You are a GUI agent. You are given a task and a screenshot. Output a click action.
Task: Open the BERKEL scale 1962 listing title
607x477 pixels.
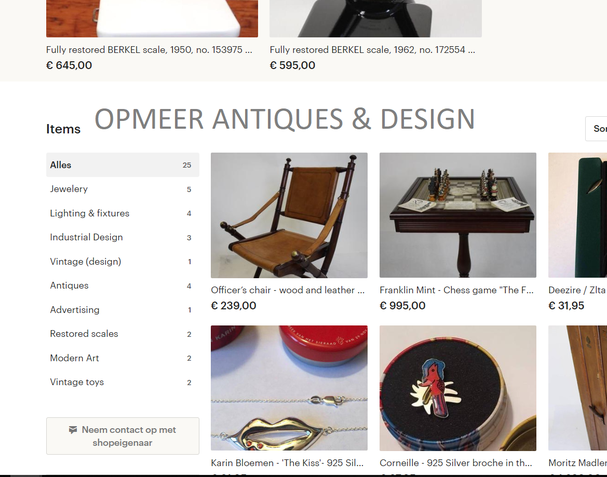pyautogui.click(x=372, y=50)
